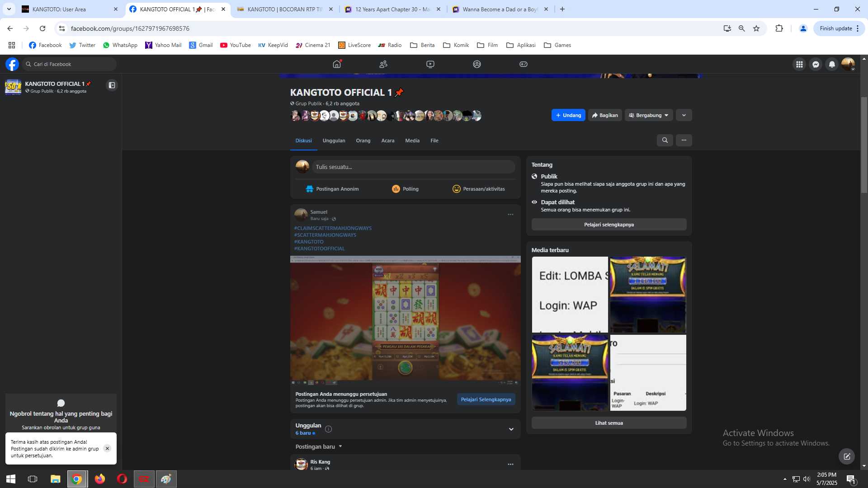Open new message compose icon
This screenshot has height=488, width=868.
click(x=847, y=456)
